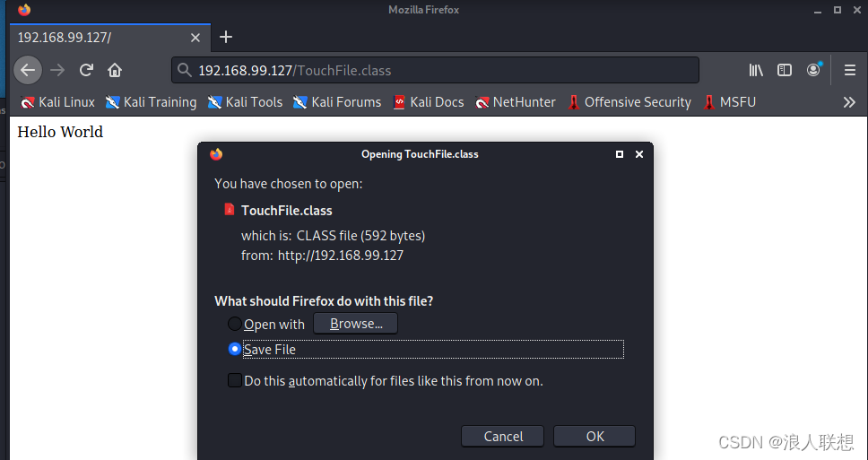Close the current browser tab
The image size is (868, 460).
pyautogui.click(x=195, y=38)
